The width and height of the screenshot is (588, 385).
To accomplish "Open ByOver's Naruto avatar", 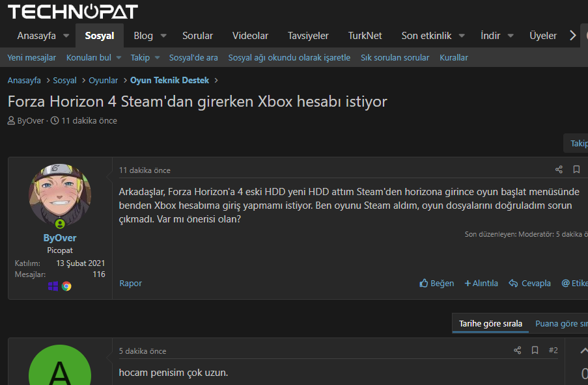I will click(60, 194).
